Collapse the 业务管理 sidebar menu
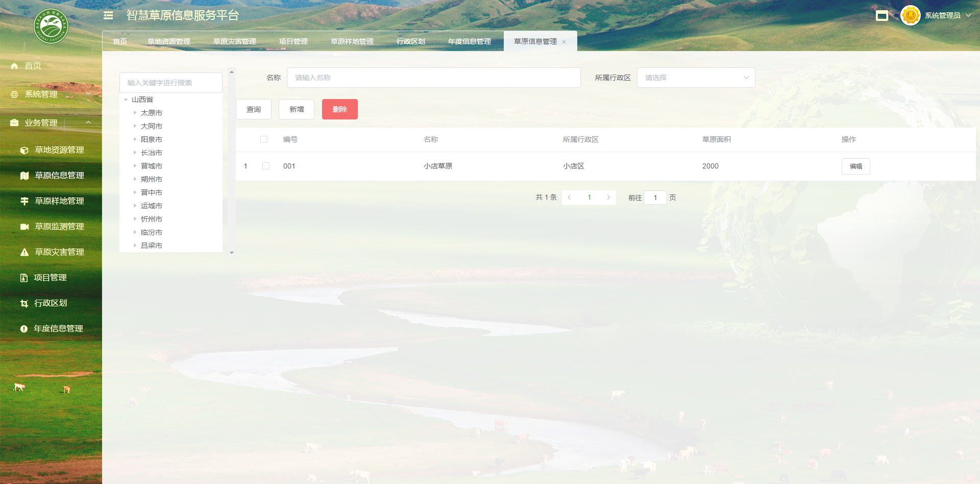 [x=88, y=123]
